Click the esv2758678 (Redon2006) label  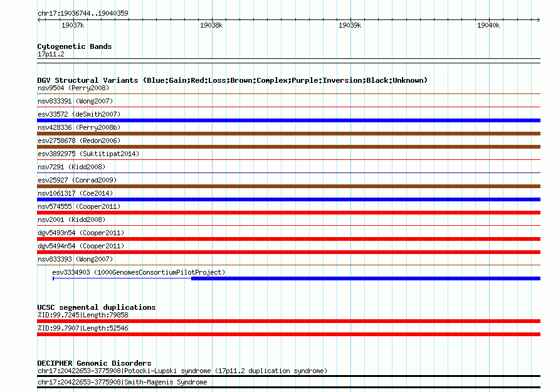(79, 140)
